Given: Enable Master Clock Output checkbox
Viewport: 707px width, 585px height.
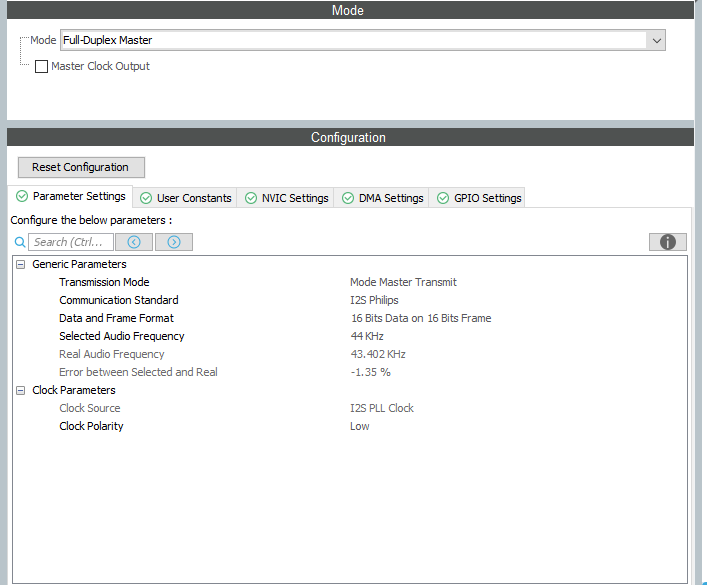Looking at the screenshot, I should tap(41, 66).
